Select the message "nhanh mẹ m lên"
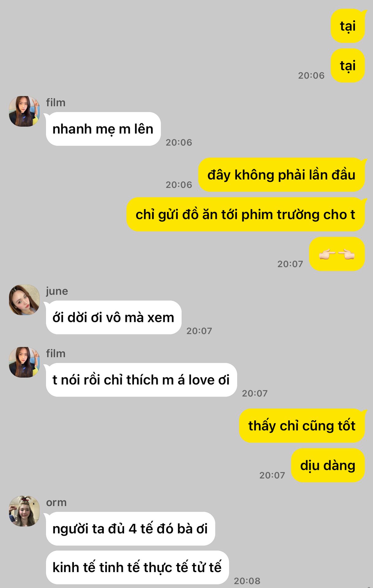The width and height of the screenshot is (373, 588). pos(103,129)
